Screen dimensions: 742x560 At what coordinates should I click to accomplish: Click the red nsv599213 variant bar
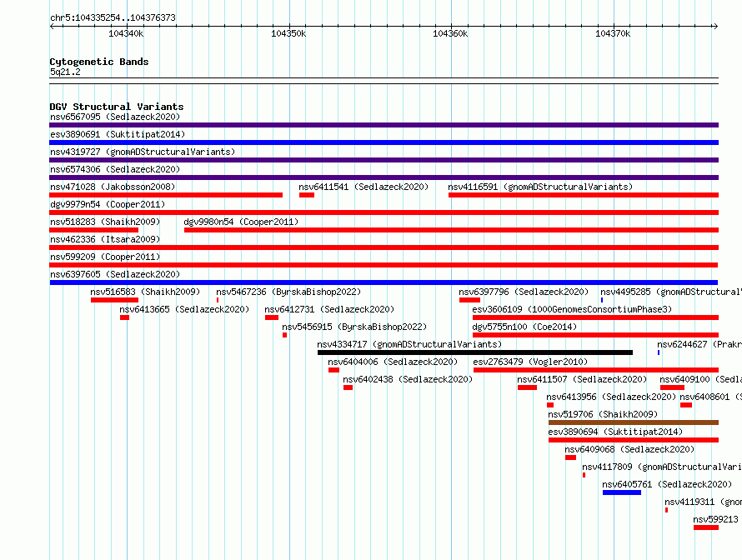click(x=706, y=527)
